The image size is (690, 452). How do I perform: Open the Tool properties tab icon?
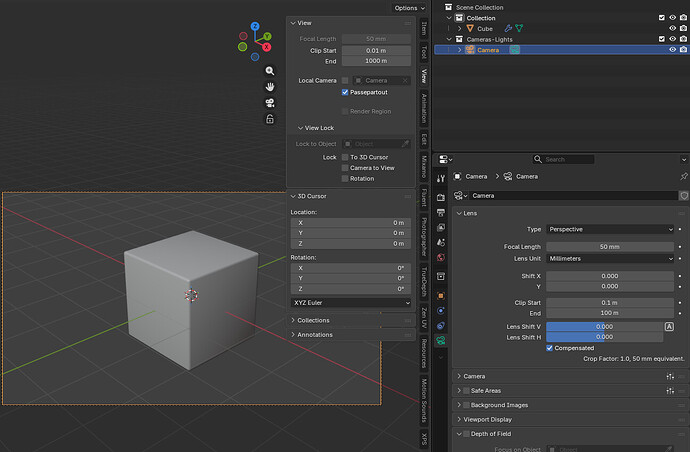pos(441,178)
